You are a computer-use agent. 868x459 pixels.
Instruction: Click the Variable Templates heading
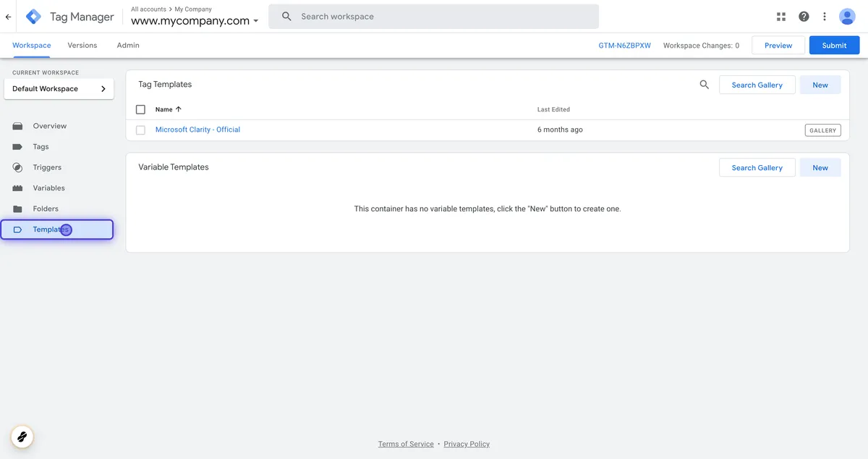[173, 167]
